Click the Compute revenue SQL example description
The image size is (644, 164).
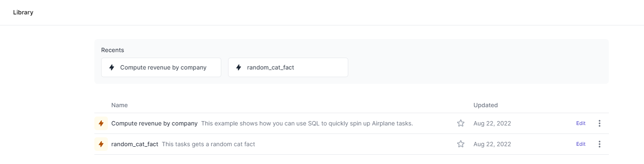pyautogui.click(x=307, y=123)
